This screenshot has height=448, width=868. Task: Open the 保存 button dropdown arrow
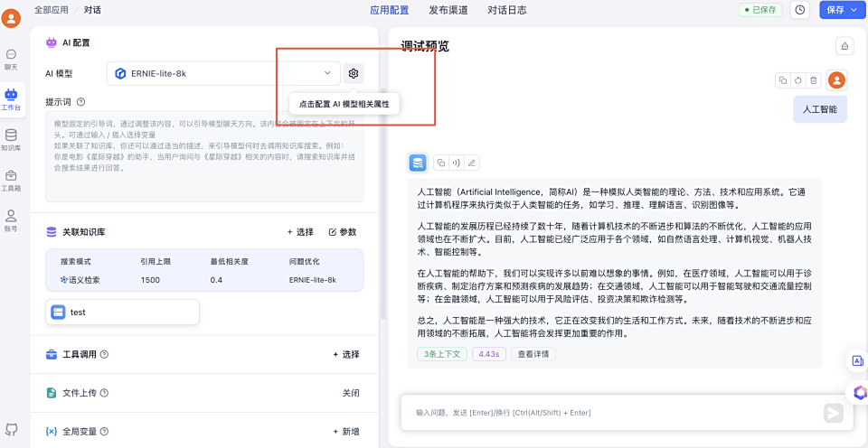coord(853,9)
